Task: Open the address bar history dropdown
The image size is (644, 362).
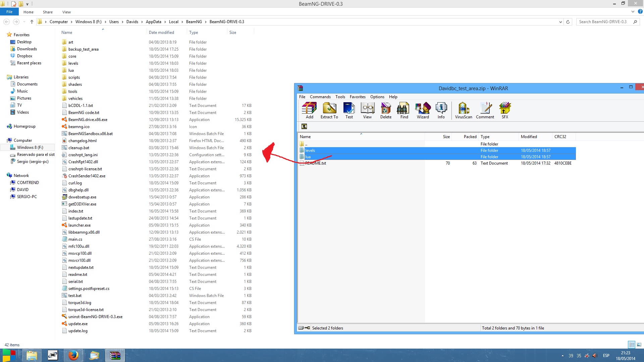Action: pos(560,22)
